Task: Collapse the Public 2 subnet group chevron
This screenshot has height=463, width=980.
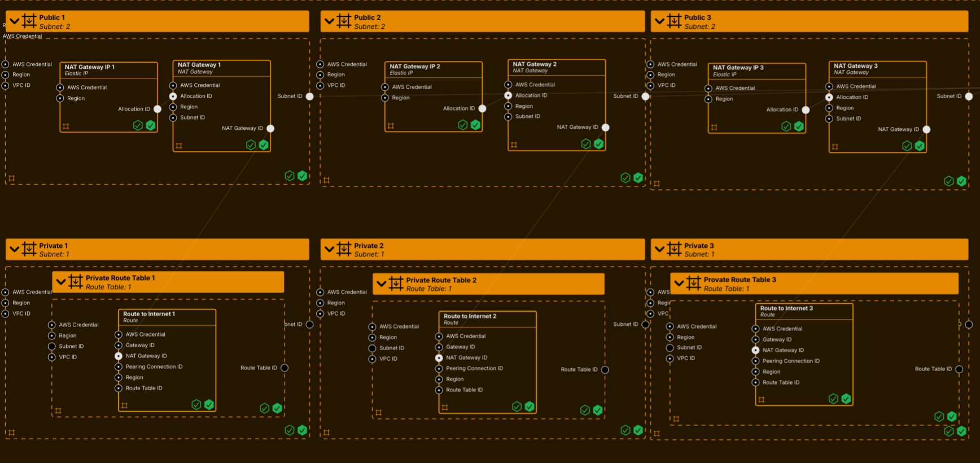Action: pos(329,21)
